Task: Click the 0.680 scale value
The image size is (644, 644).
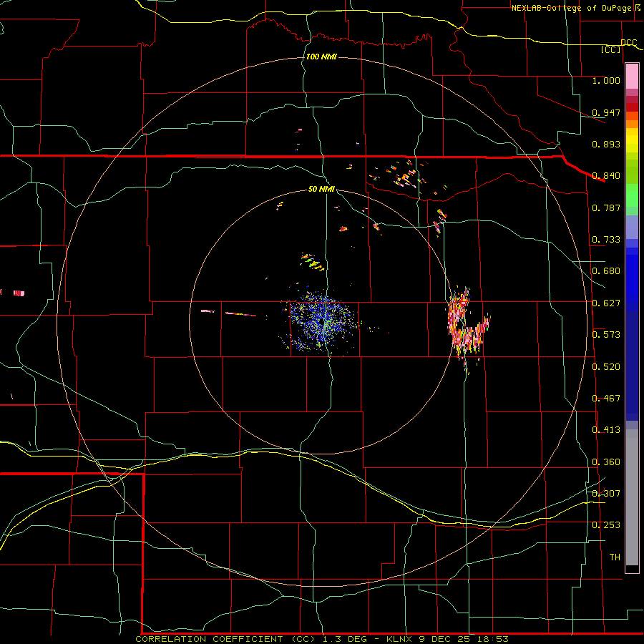Action: click(x=606, y=271)
